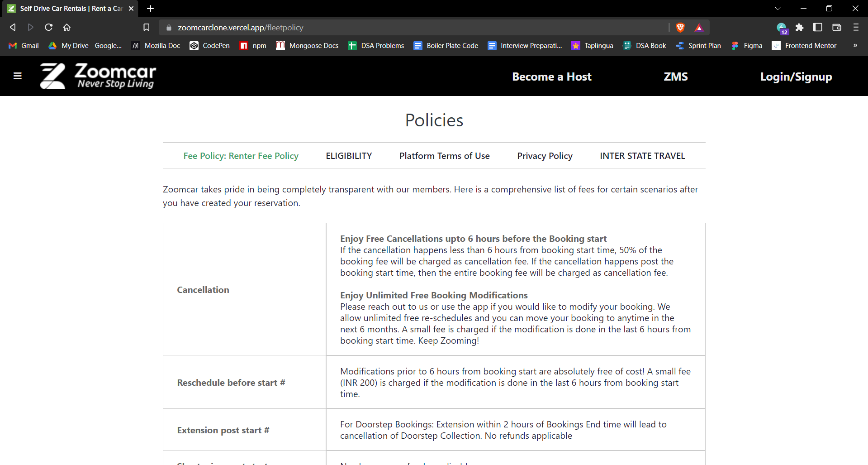Open the Brave Wallet icon

pos(837,27)
